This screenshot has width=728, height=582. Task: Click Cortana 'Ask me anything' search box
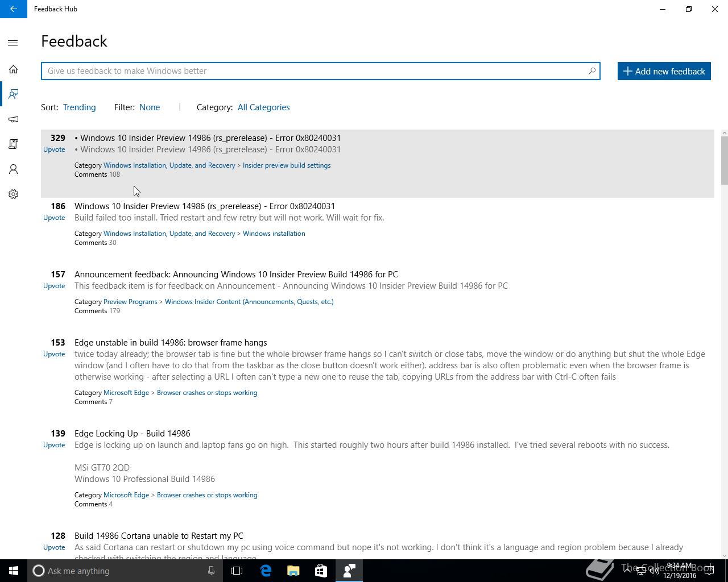pos(125,571)
